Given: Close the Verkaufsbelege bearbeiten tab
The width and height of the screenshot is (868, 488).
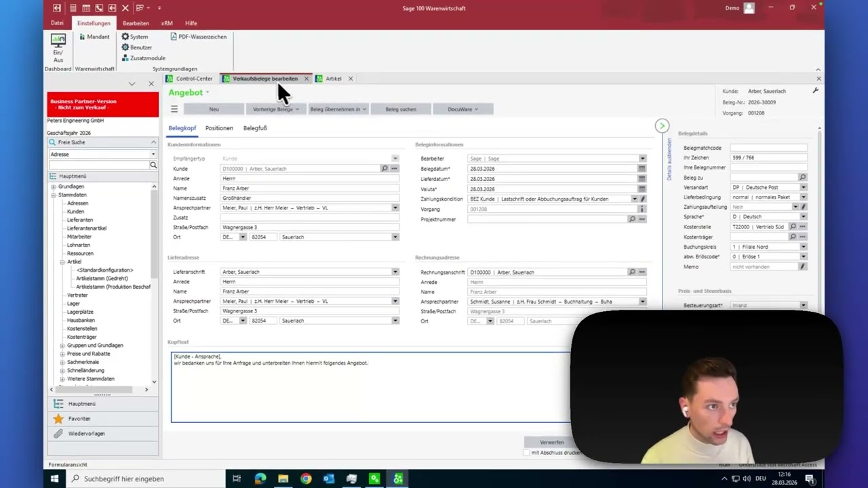Looking at the screenshot, I should point(306,79).
